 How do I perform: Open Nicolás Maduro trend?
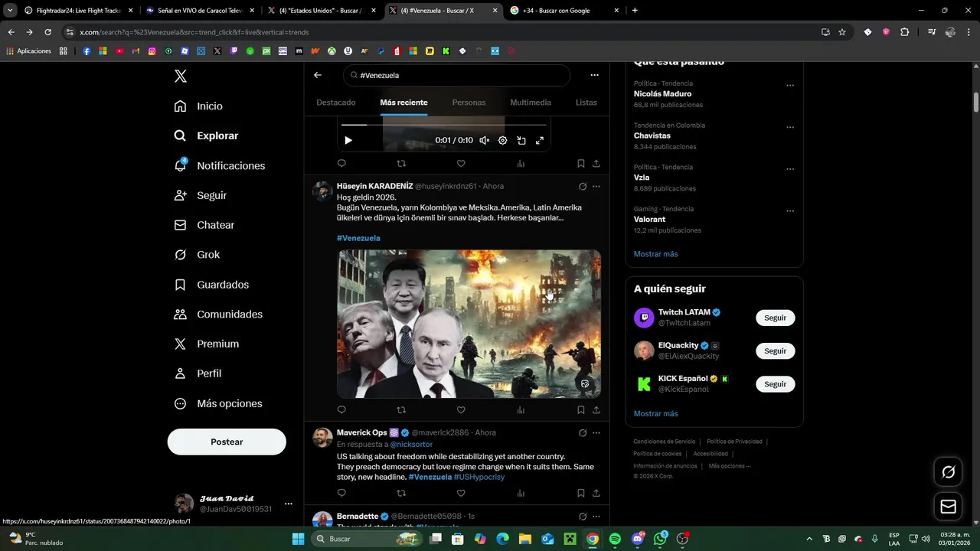pos(662,94)
